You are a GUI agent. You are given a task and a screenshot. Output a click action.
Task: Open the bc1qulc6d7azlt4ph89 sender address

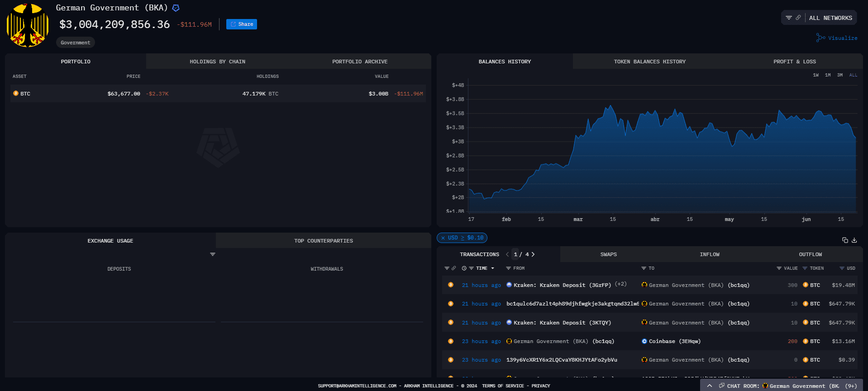tap(572, 303)
